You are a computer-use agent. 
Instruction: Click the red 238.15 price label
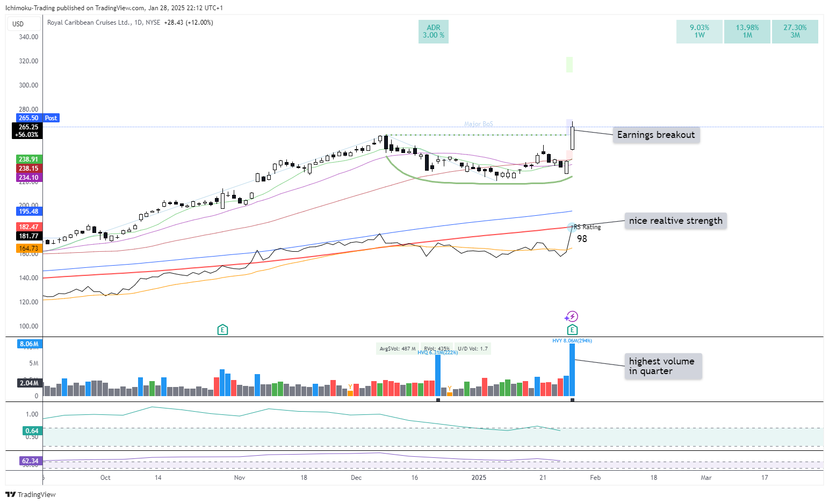tap(28, 169)
